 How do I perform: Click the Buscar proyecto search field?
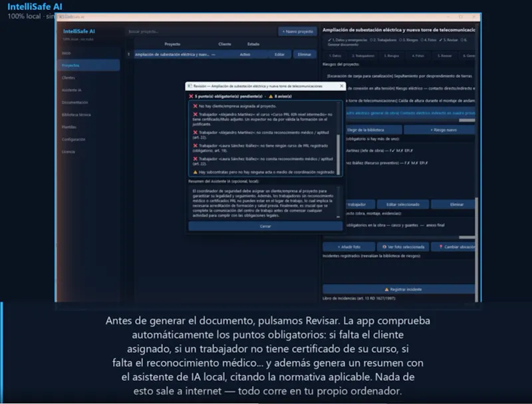201,31
